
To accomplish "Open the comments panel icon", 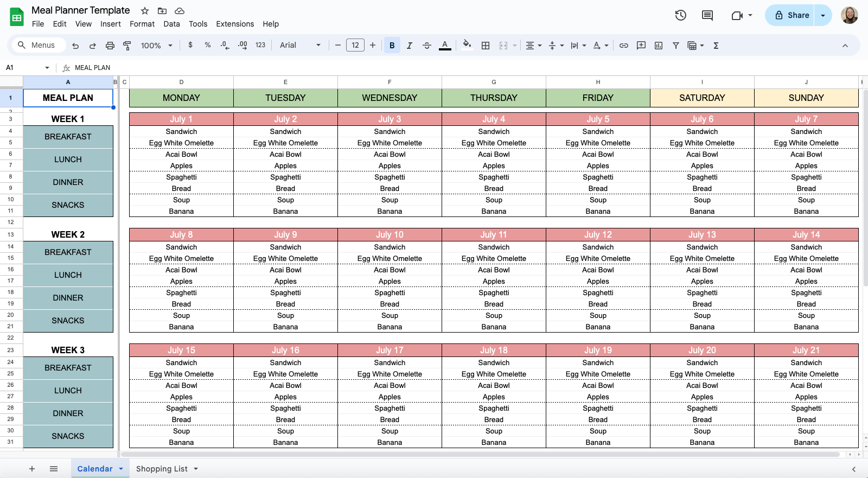I will [707, 15].
